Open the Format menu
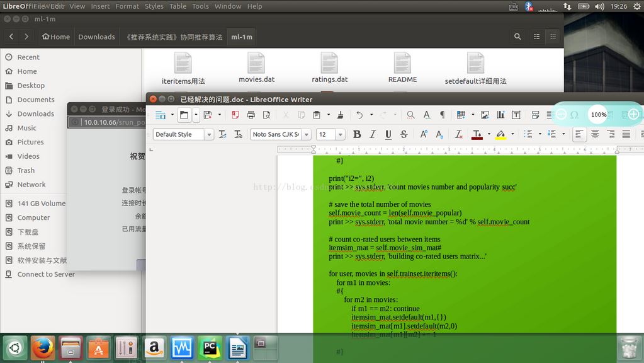Viewport: 644px width, 363px height. pyautogui.click(x=127, y=6)
